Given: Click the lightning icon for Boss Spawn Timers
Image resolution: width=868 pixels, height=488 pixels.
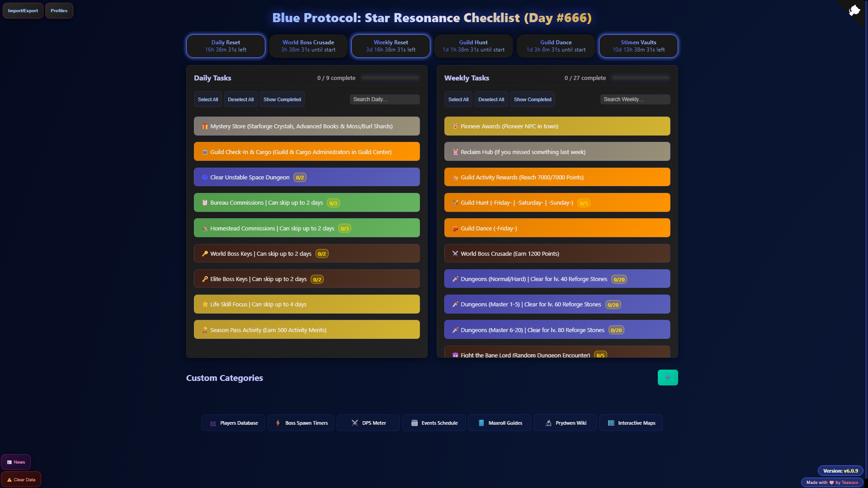Looking at the screenshot, I should (x=278, y=423).
